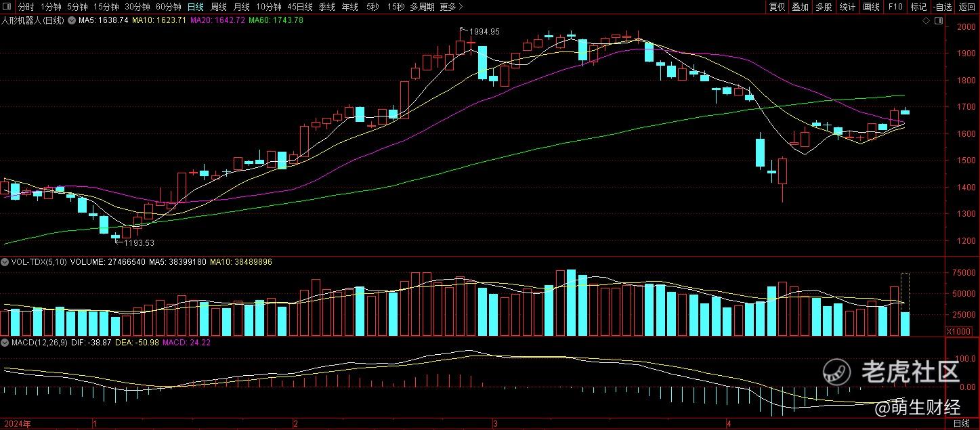
Task: Switch to the 周线 weekly tab
Action: (x=219, y=7)
